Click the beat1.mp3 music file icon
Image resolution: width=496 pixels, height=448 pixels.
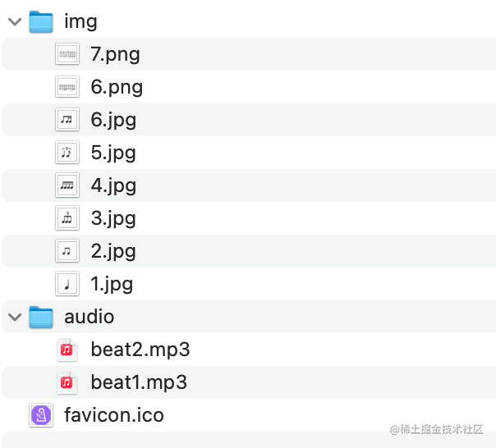[x=67, y=382]
